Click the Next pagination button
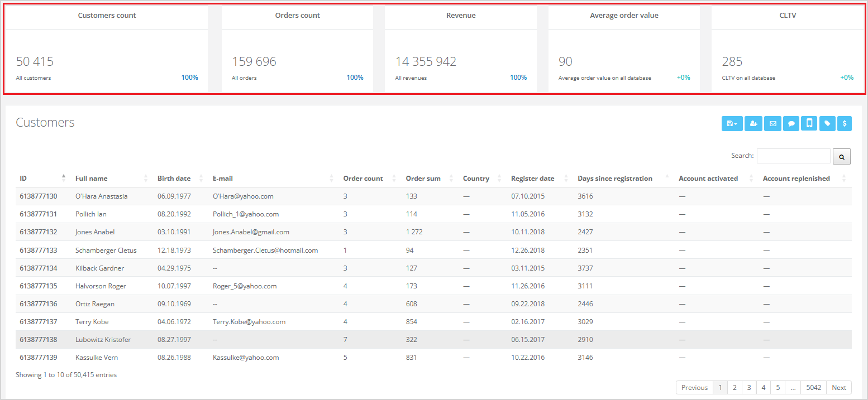 point(839,388)
